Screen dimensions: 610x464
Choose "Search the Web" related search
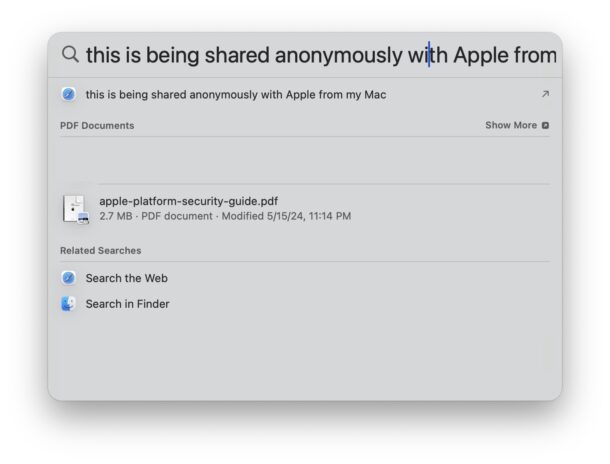pos(126,278)
